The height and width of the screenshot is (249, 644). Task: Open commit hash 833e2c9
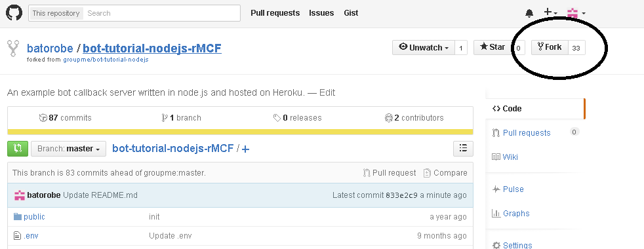click(401, 195)
